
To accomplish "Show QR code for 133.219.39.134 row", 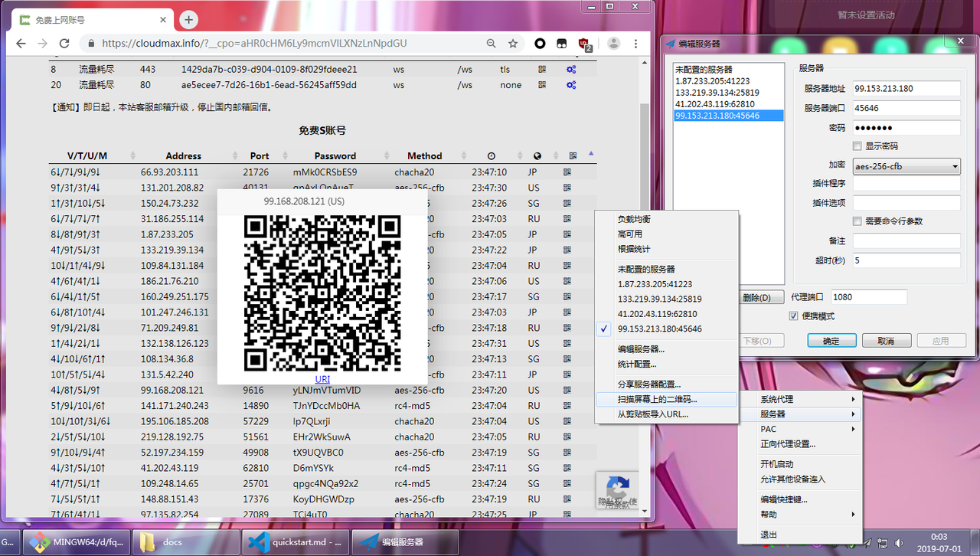I will 567,250.
